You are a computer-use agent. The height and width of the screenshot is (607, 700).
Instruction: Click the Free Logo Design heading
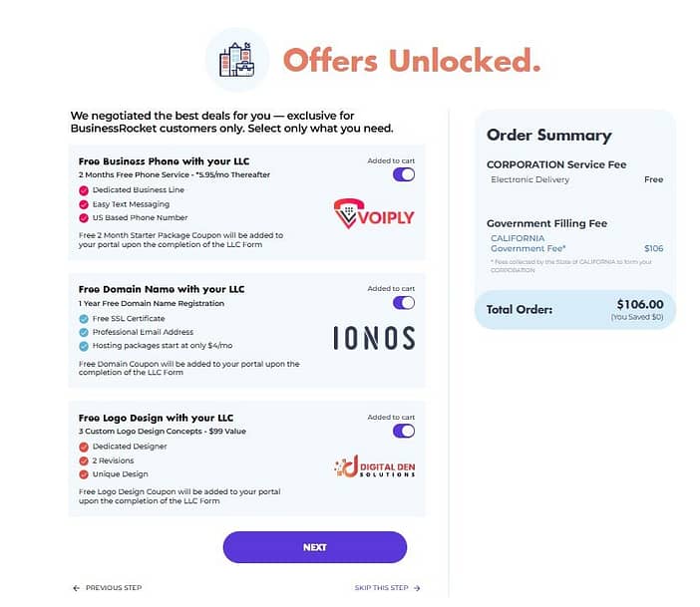tap(156, 418)
